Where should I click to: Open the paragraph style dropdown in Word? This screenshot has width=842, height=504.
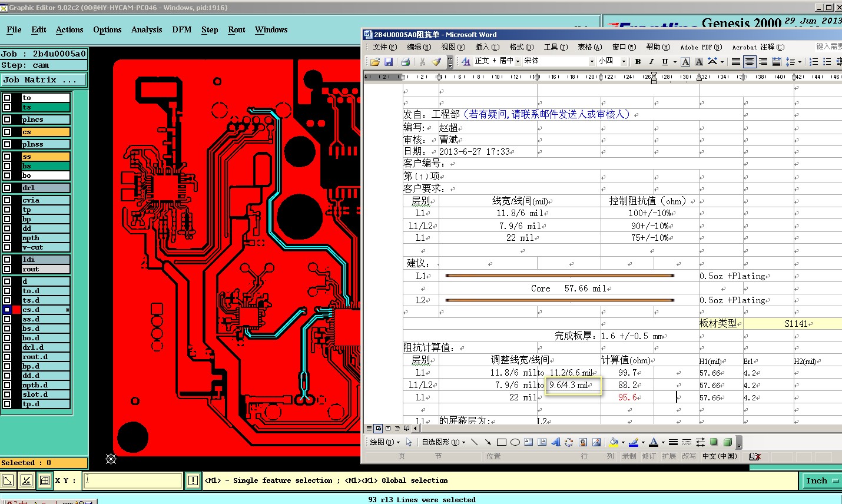pyautogui.click(x=518, y=61)
